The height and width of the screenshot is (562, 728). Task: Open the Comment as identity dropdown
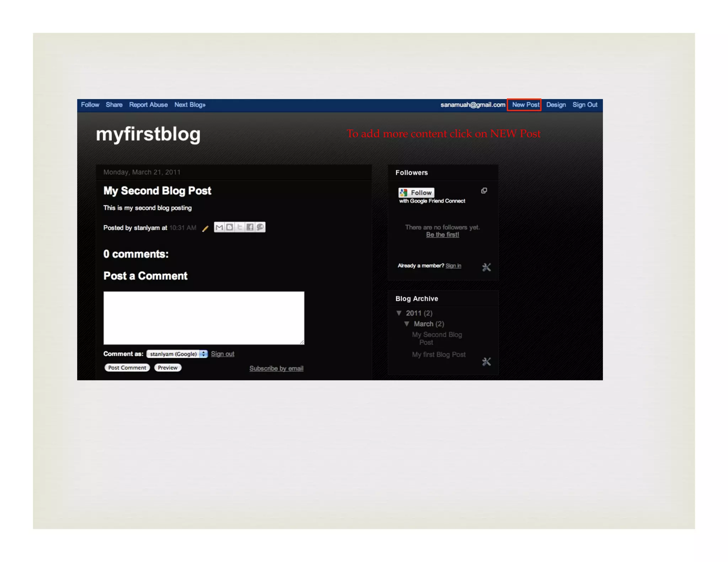pyautogui.click(x=177, y=354)
